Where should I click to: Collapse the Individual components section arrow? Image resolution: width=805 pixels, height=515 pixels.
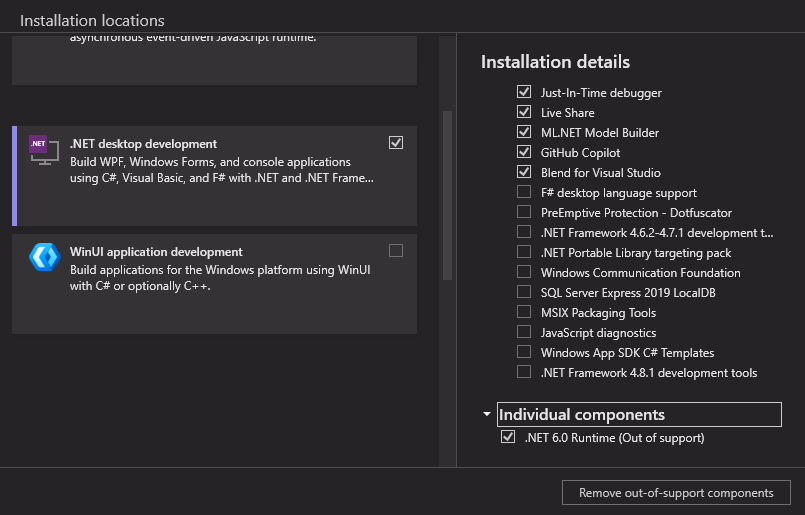pyautogui.click(x=487, y=414)
